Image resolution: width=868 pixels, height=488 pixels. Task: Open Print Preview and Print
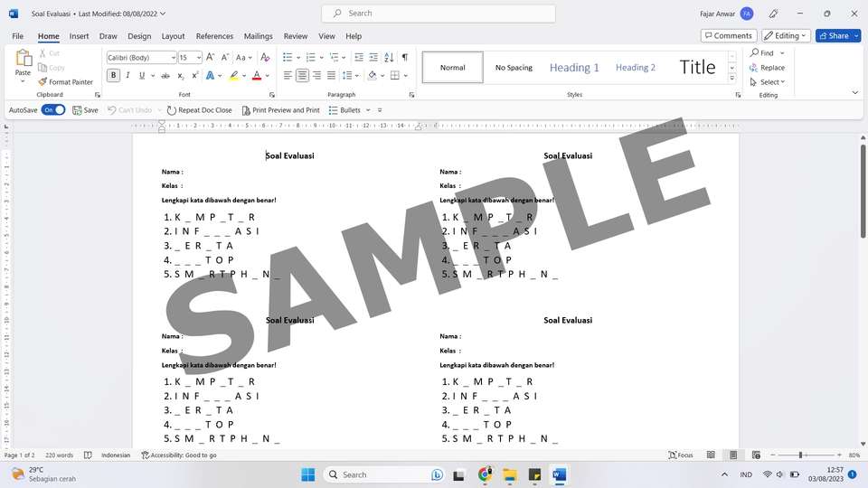tap(280, 110)
